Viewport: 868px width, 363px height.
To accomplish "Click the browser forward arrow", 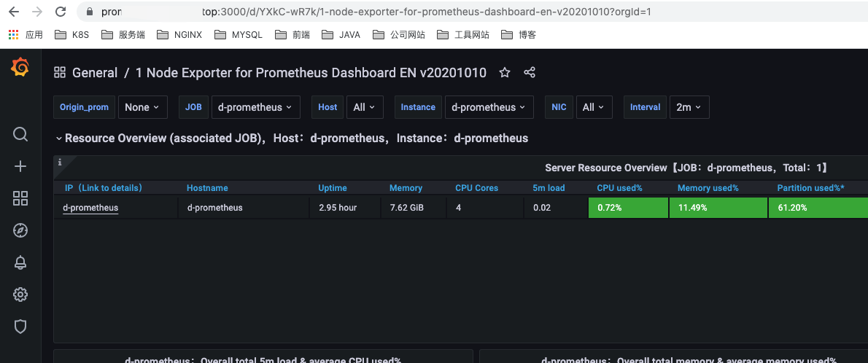I will [x=37, y=12].
